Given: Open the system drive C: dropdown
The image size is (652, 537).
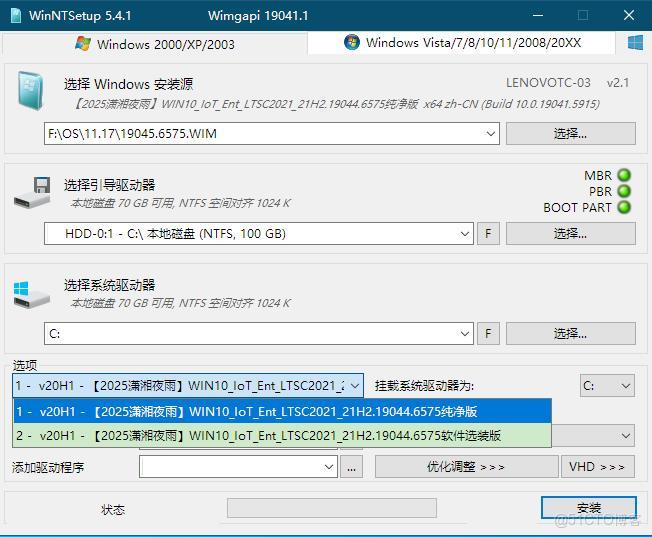Looking at the screenshot, I should (x=464, y=333).
